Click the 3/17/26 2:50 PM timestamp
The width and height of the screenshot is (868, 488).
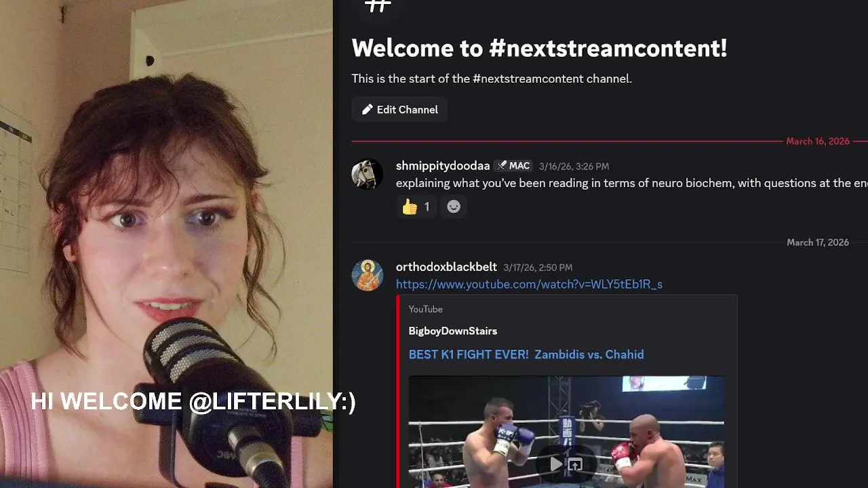point(538,268)
